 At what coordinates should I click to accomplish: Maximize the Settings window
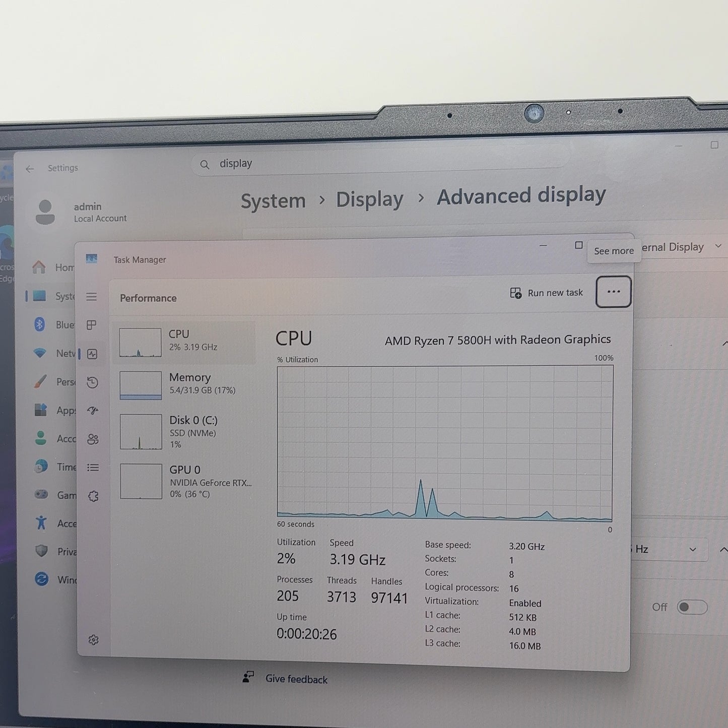point(714,145)
